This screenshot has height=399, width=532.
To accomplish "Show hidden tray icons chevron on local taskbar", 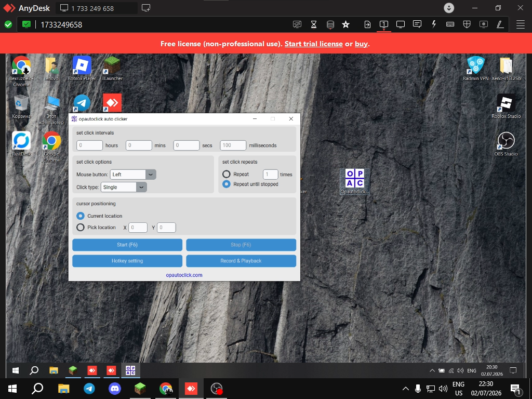I will coord(405,389).
